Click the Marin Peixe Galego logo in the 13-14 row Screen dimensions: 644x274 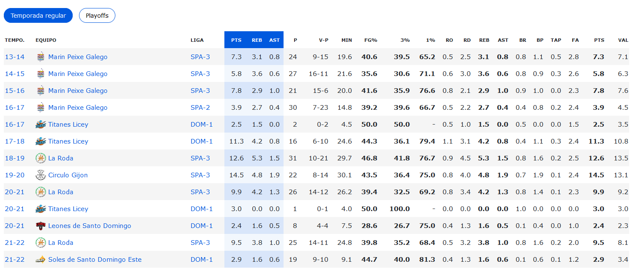41,57
